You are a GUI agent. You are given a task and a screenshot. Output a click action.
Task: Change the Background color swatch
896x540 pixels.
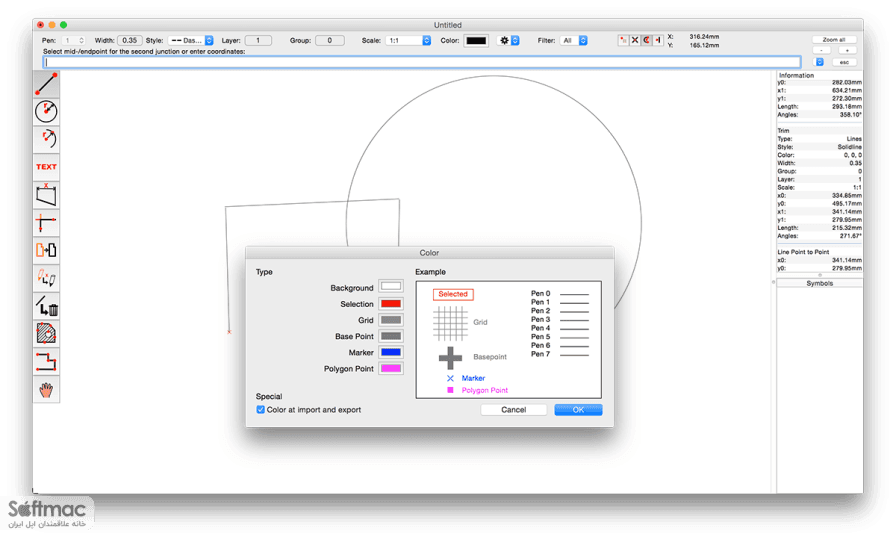click(x=391, y=287)
